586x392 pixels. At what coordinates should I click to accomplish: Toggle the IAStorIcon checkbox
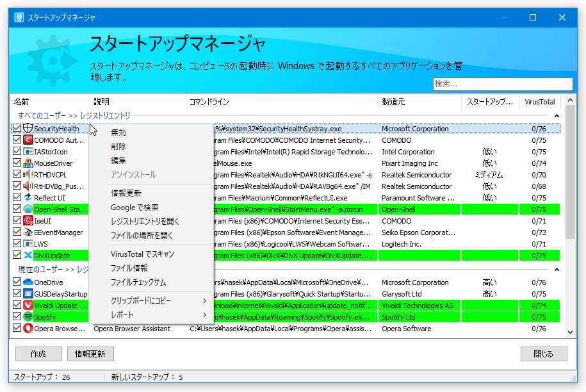[17, 151]
